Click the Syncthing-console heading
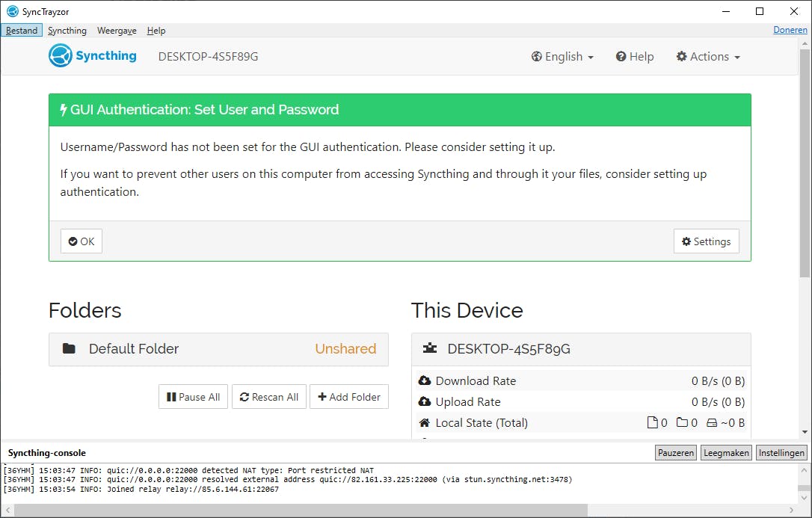 pos(46,453)
